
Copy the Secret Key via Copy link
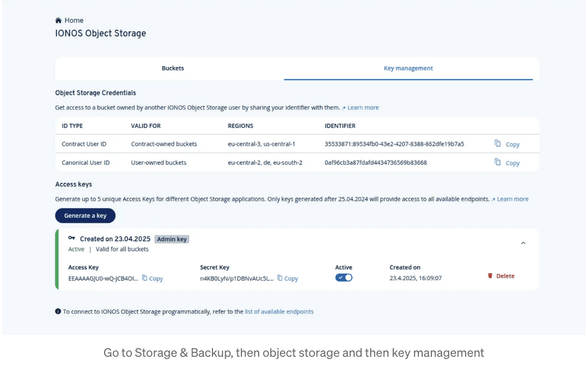[x=291, y=278]
